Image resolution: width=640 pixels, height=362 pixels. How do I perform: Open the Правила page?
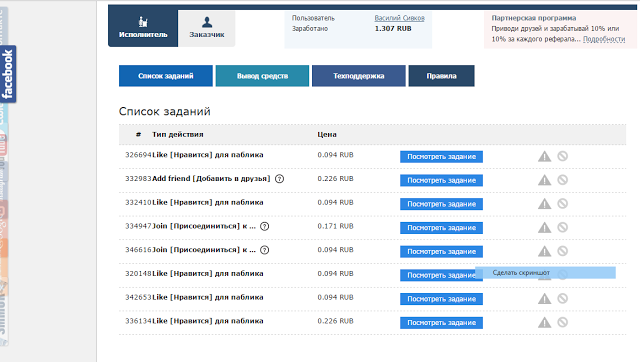pyautogui.click(x=442, y=76)
